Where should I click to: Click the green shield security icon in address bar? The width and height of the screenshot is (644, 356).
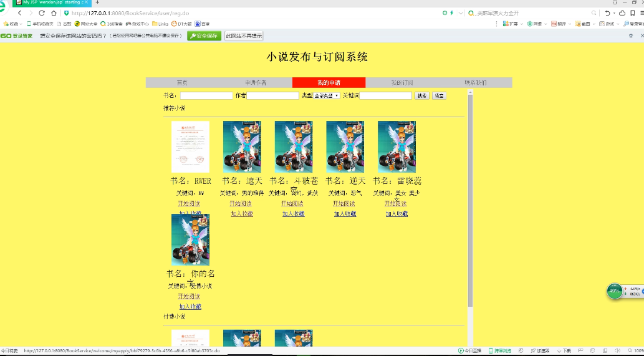pos(67,13)
